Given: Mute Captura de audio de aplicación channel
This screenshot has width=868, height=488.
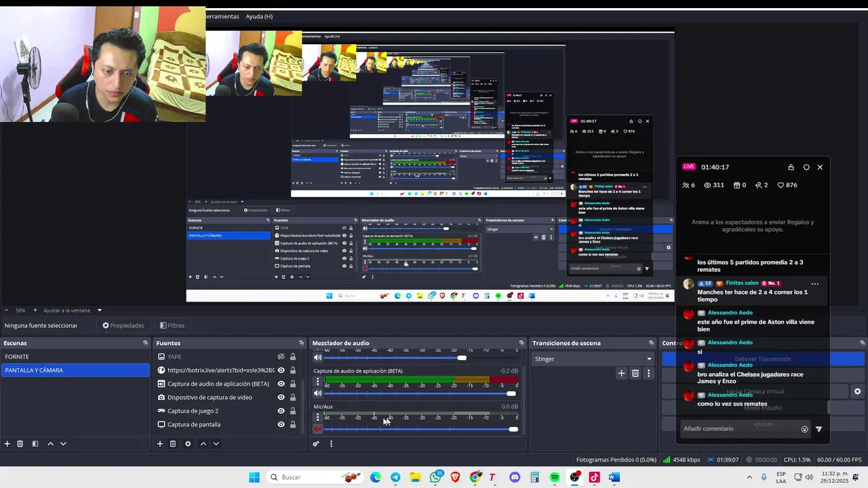Looking at the screenshot, I should tap(317, 393).
